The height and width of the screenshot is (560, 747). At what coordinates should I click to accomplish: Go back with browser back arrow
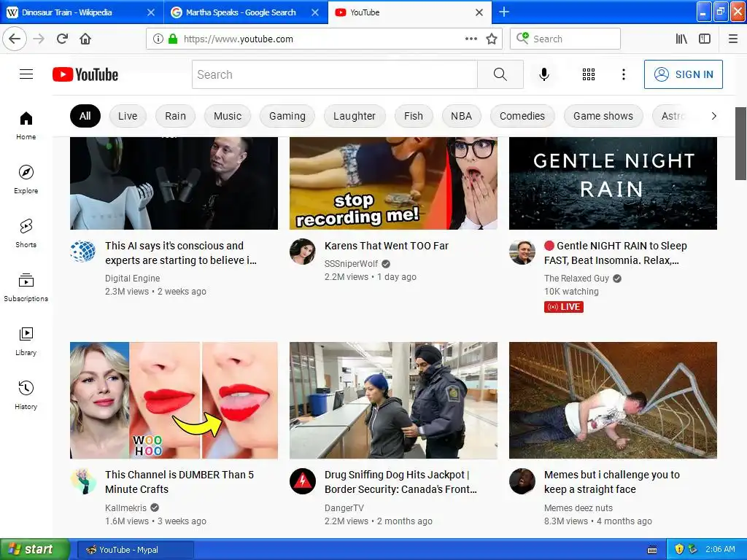15,39
